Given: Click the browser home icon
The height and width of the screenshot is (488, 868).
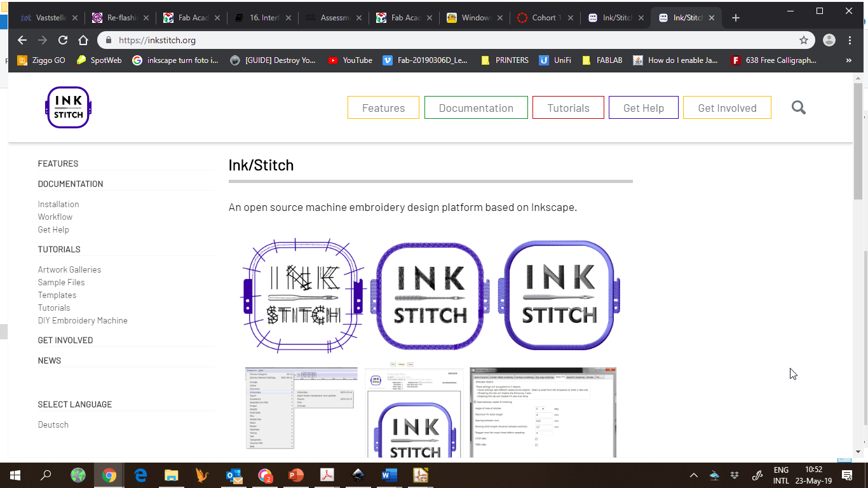Looking at the screenshot, I should [83, 40].
